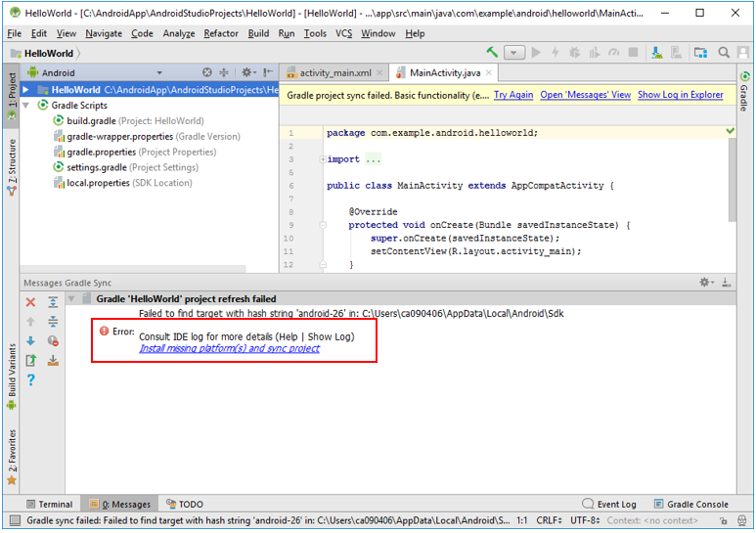Viewport: 756px width, 533px height.
Task: Collapse the onCreate method fold marker
Action: [323, 225]
